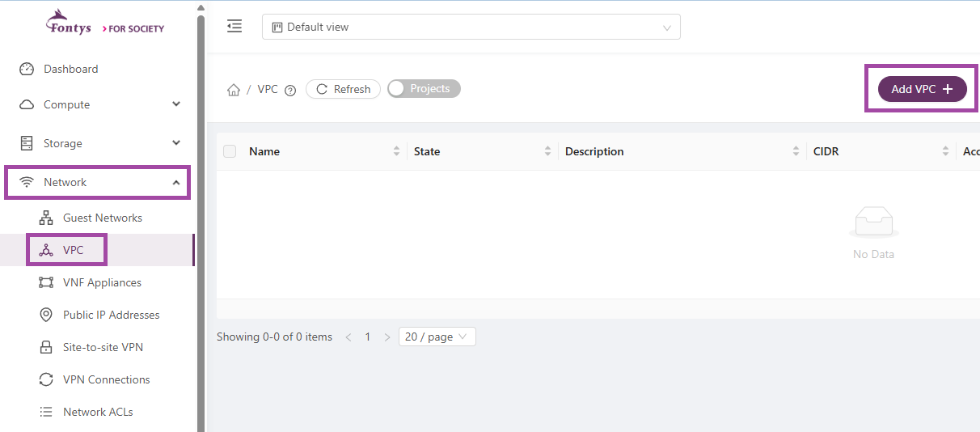
Task: Click the Site-to-site VPN lock icon
Action: (x=46, y=347)
